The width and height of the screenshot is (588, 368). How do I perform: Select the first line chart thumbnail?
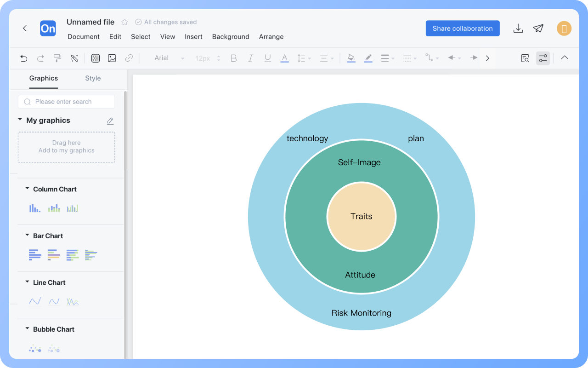point(35,302)
